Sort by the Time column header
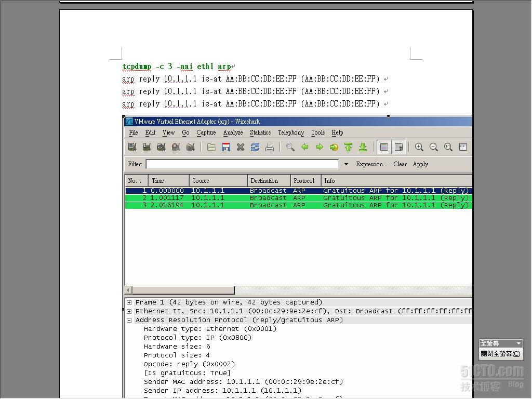 click(169, 181)
